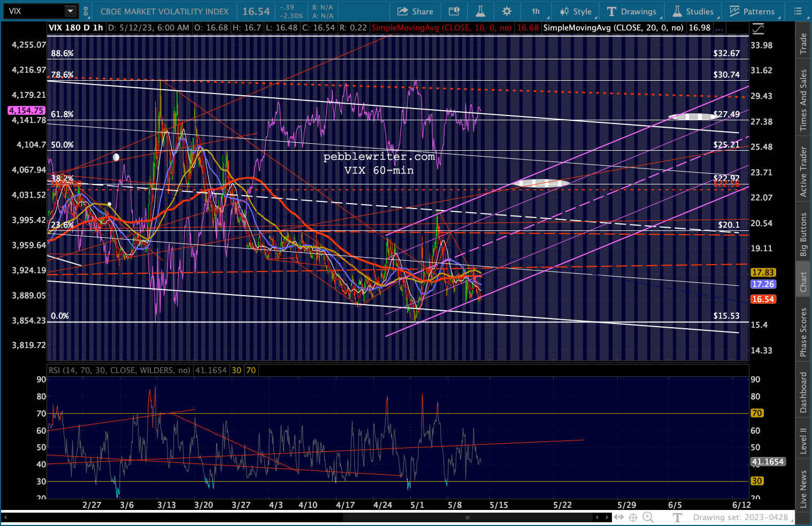Open the Live News side tab
This screenshot has height=526, width=812.
[x=803, y=489]
